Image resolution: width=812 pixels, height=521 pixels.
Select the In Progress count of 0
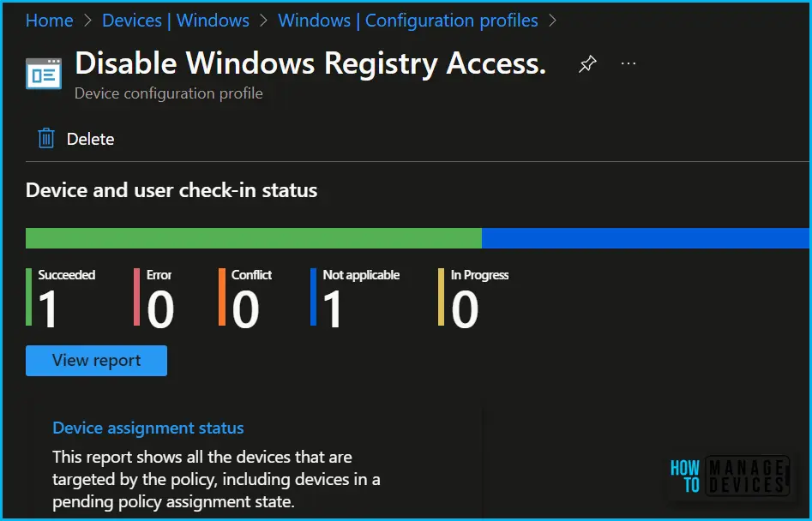465,309
